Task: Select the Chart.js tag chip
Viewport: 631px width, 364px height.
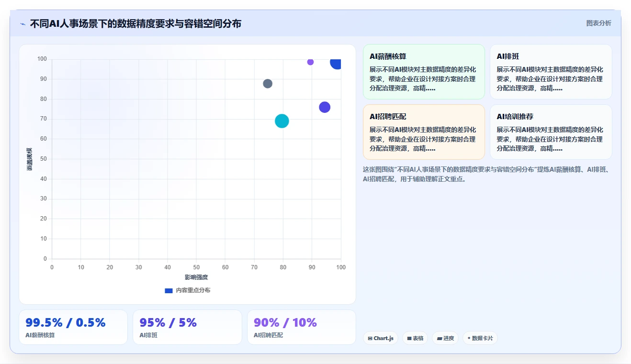Action: (x=381, y=338)
